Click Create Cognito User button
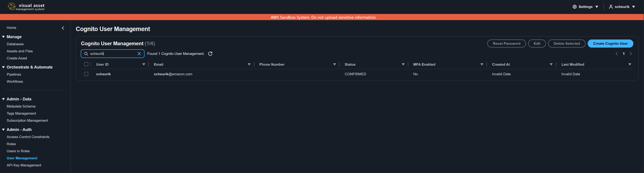 click(610, 44)
